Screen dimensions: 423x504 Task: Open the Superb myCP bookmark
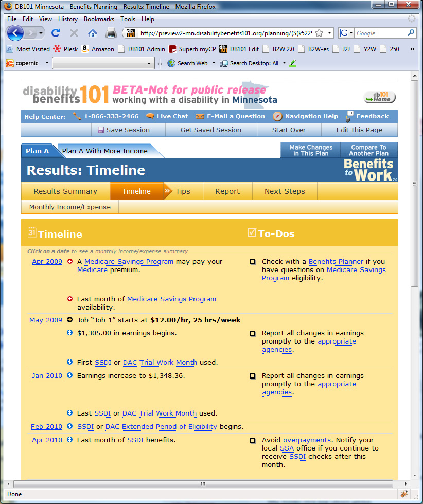pyautogui.click(x=192, y=49)
